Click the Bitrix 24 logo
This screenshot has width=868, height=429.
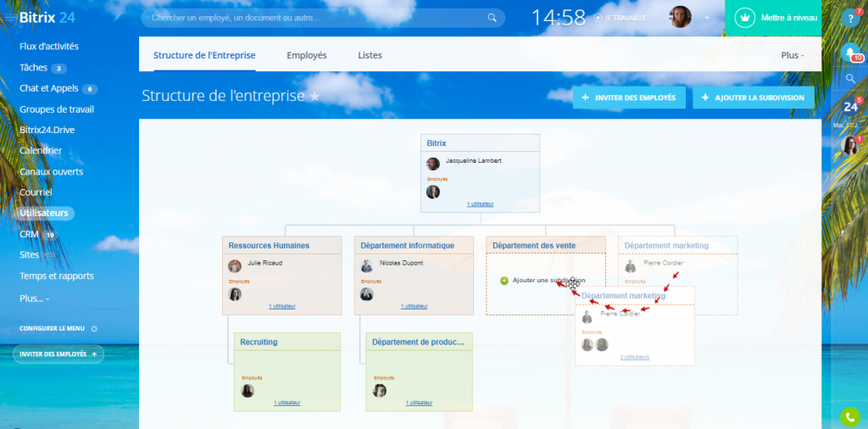click(x=47, y=17)
